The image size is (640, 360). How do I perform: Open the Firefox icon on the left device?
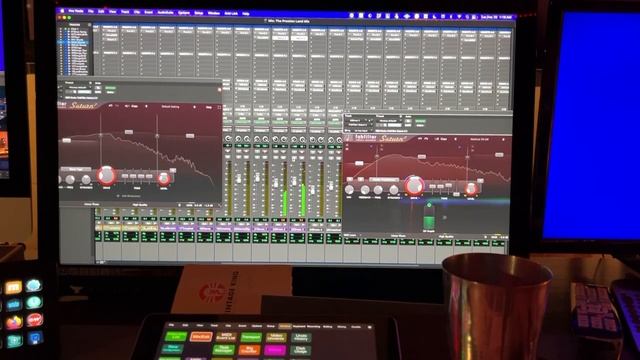pos(13,322)
